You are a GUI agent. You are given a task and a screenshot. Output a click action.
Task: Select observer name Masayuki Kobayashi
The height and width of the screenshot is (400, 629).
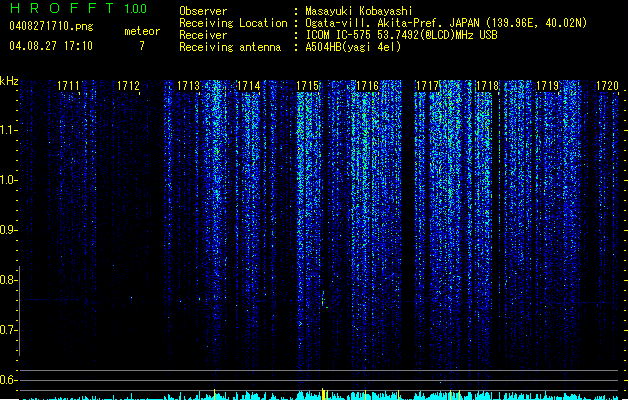click(359, 11)
